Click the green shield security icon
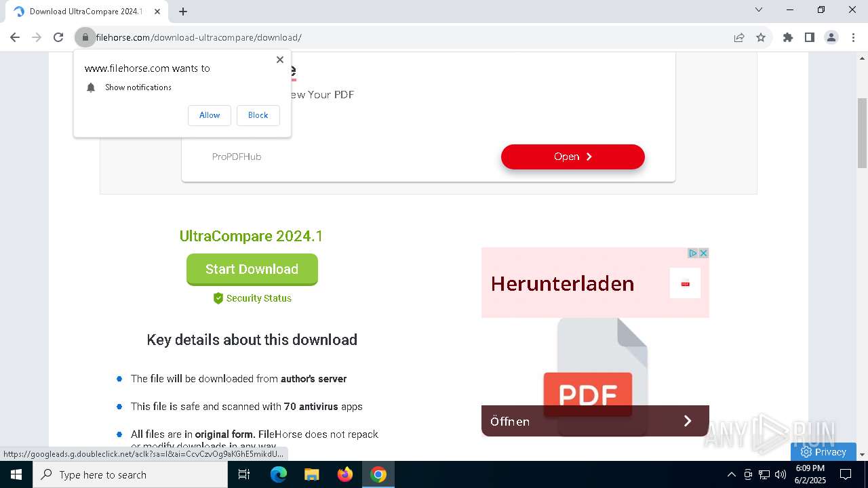Screen dimensions: 868x488 tap(218, 298)
